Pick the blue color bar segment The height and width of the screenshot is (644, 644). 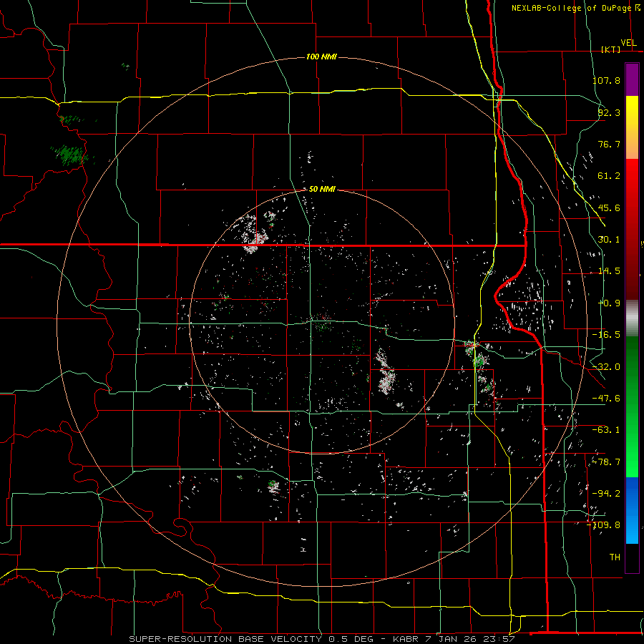pos(632,510)
